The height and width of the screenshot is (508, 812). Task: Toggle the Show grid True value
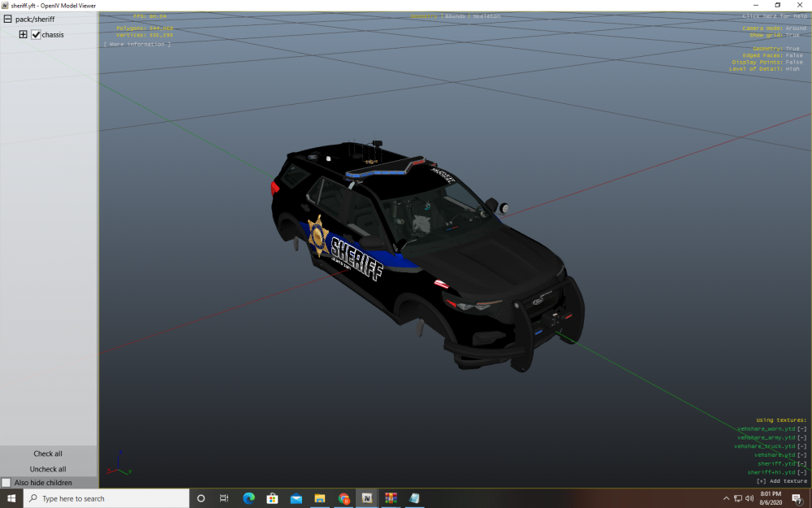click(x=793, y=35)
